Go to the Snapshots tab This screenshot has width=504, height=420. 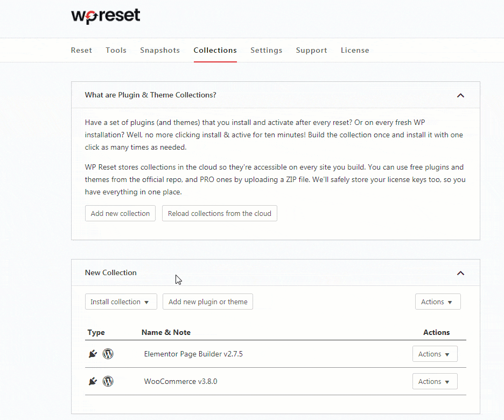pos(160,50)
